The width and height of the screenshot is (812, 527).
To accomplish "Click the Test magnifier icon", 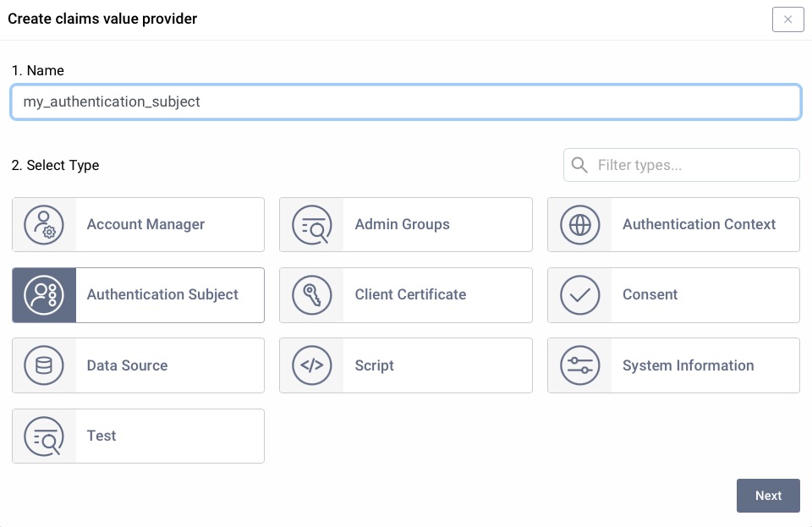I will tap(44, 436).
